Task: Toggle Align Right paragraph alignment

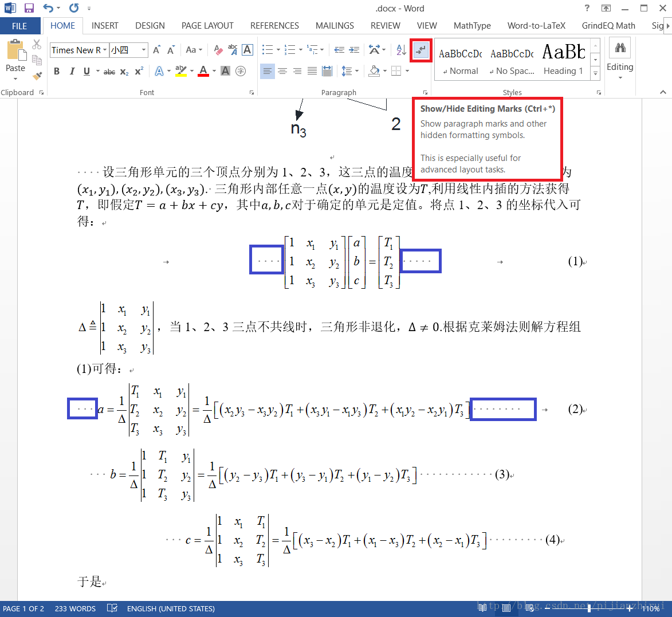Action: click(x=297, y=71)
